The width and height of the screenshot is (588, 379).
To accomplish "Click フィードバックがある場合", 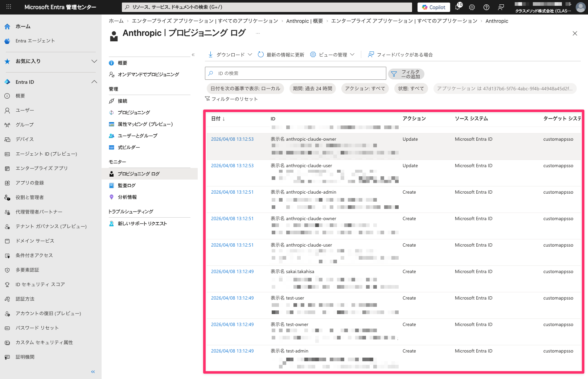I will [x=400, y=55].
